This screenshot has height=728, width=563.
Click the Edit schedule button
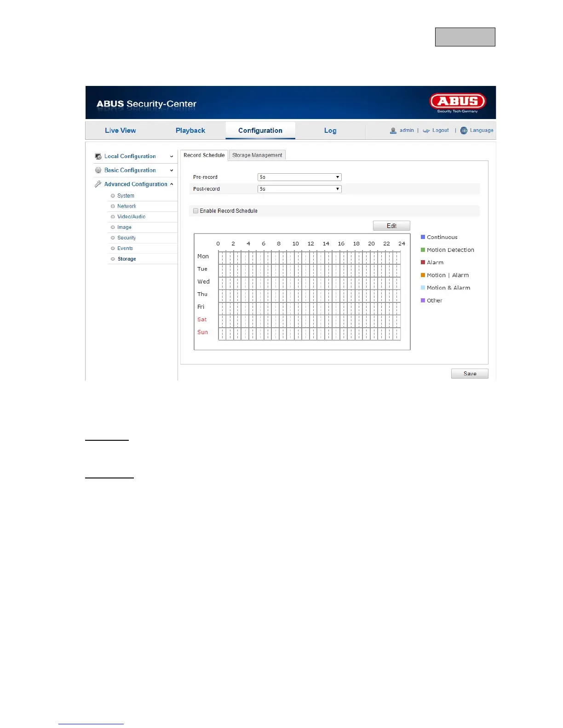point(391,226)
